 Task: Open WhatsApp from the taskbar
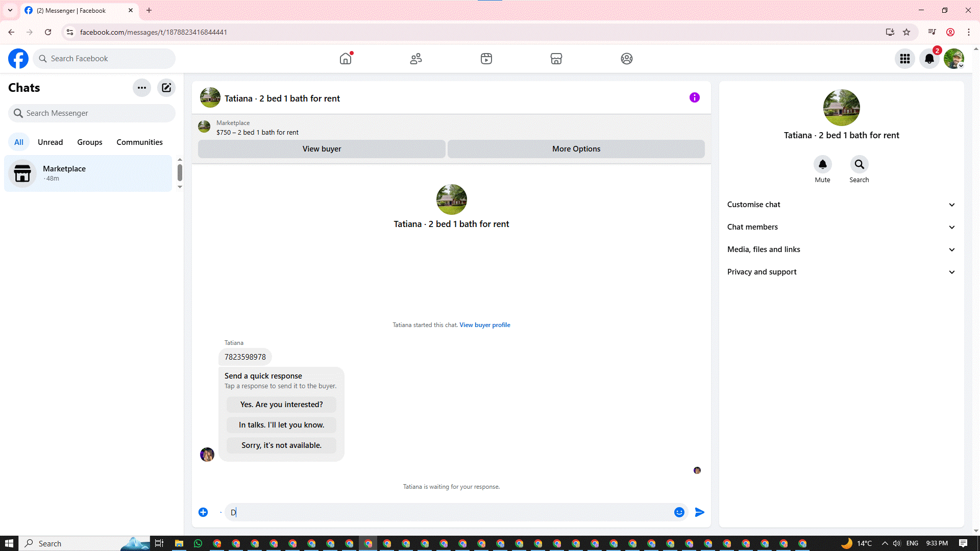[198, 543]
